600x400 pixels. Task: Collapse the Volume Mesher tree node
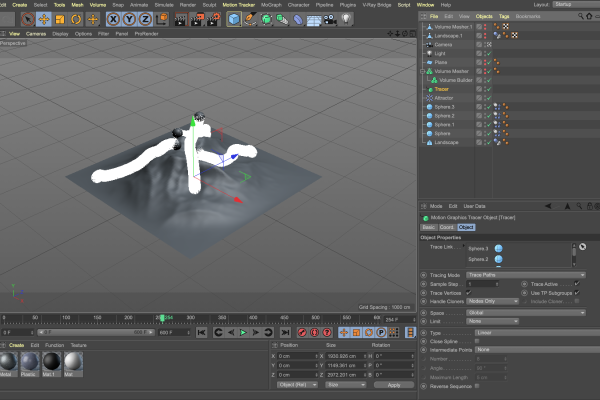click(x=422, y=71)
